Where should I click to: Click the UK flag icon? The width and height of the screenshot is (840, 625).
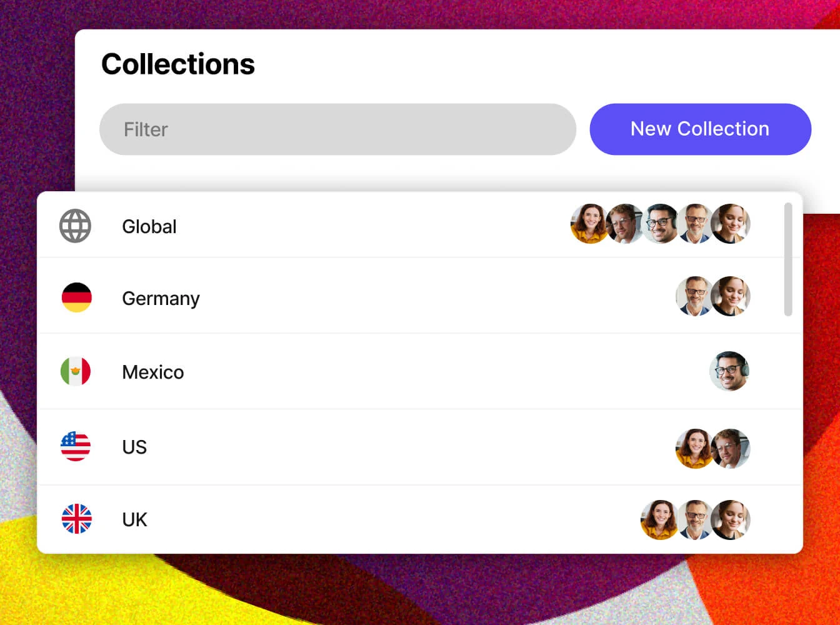point(76,519)
